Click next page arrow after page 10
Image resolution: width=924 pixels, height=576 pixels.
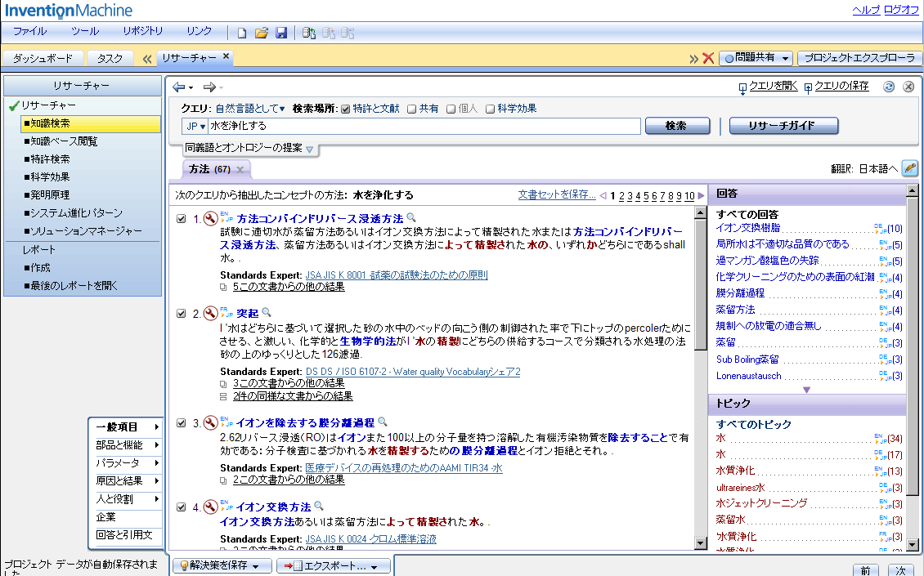701,195
